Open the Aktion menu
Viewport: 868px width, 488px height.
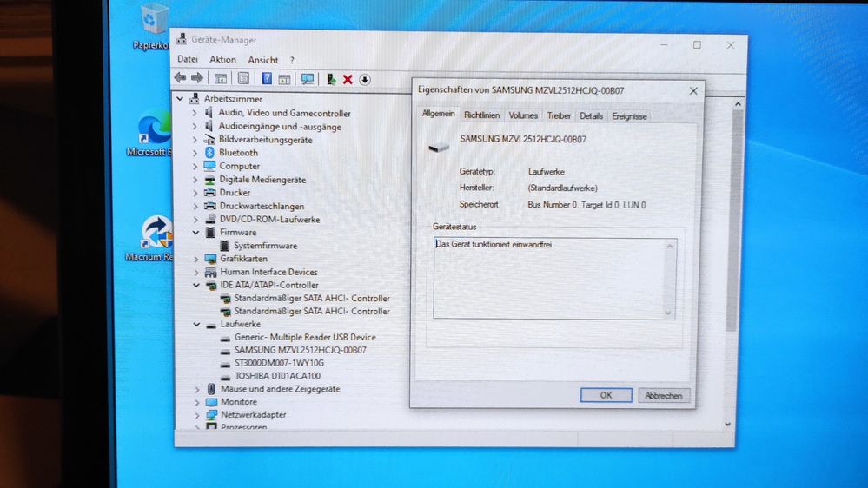click(222, 60)
